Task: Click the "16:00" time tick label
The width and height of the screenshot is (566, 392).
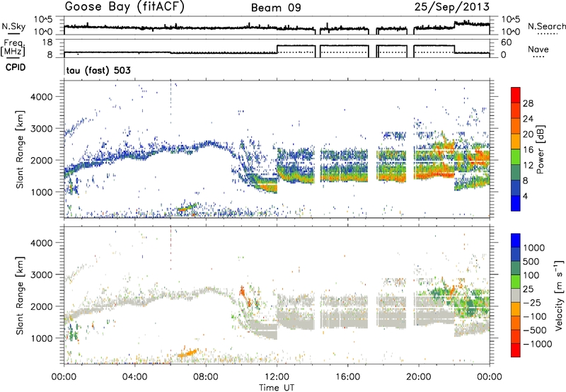Action: (x=347, y=377)
